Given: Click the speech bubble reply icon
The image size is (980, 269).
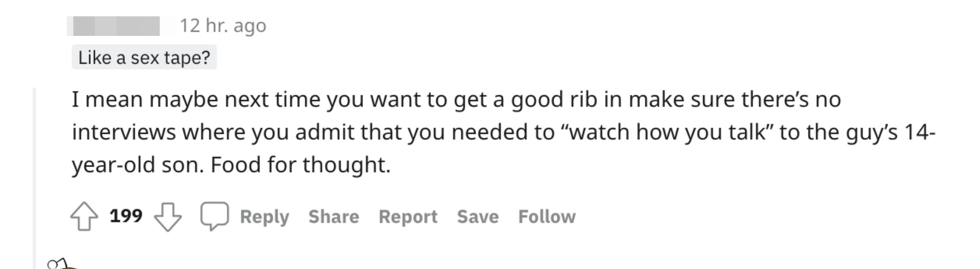Looking at the screenshot, I should tap(215, 216).
